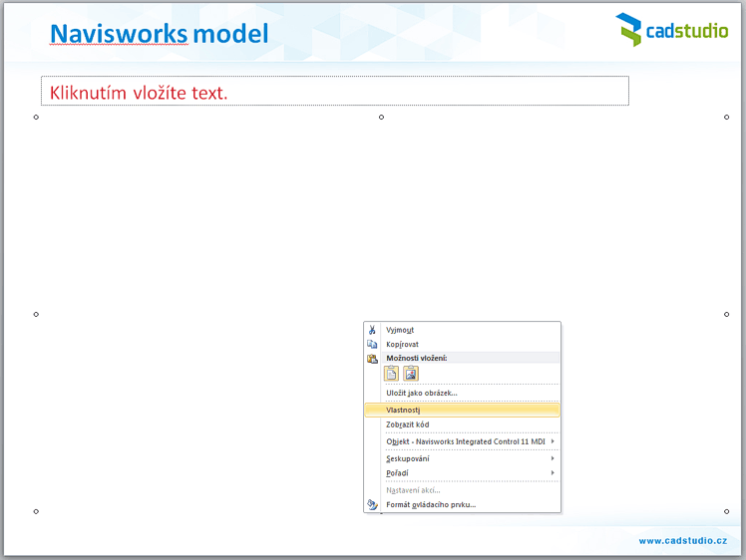Click the top-center resize handle of object

pos(381,118)
